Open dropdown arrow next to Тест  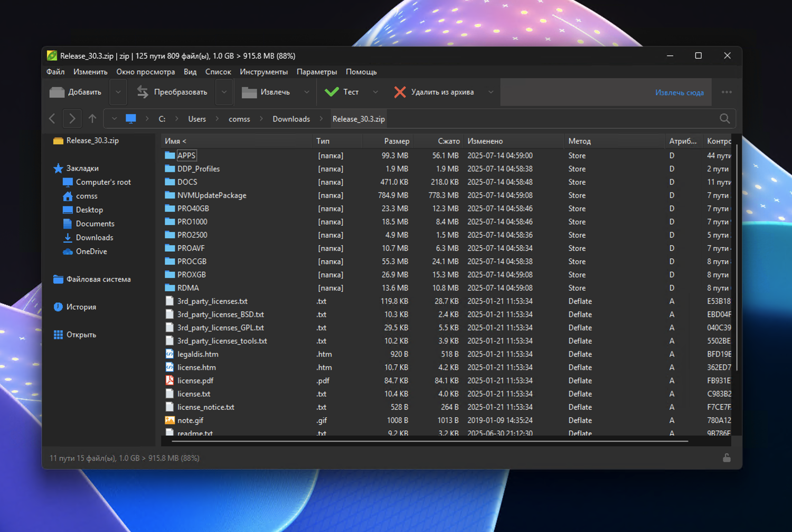click(375, 92)
